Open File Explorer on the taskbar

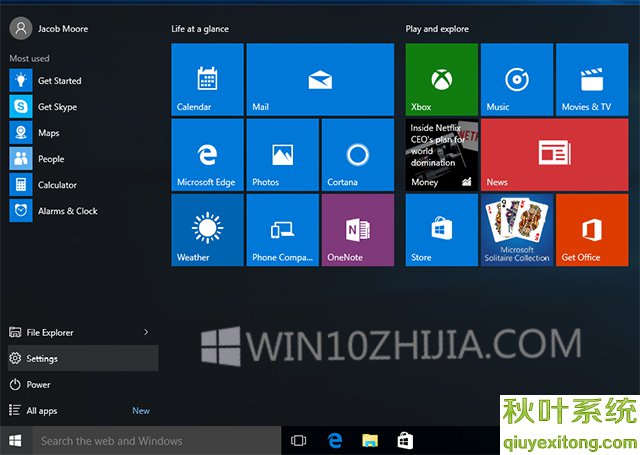pos(370,441)
